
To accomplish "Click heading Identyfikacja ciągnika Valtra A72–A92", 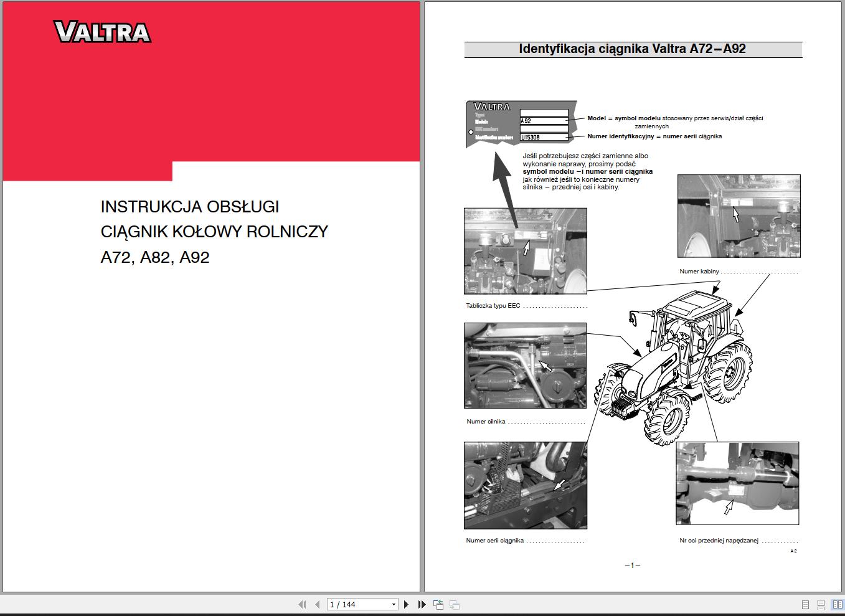I will click(x=633, y=49).
